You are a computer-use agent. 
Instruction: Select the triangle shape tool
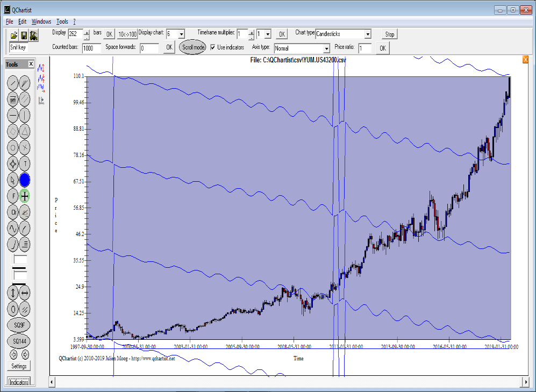25,131
